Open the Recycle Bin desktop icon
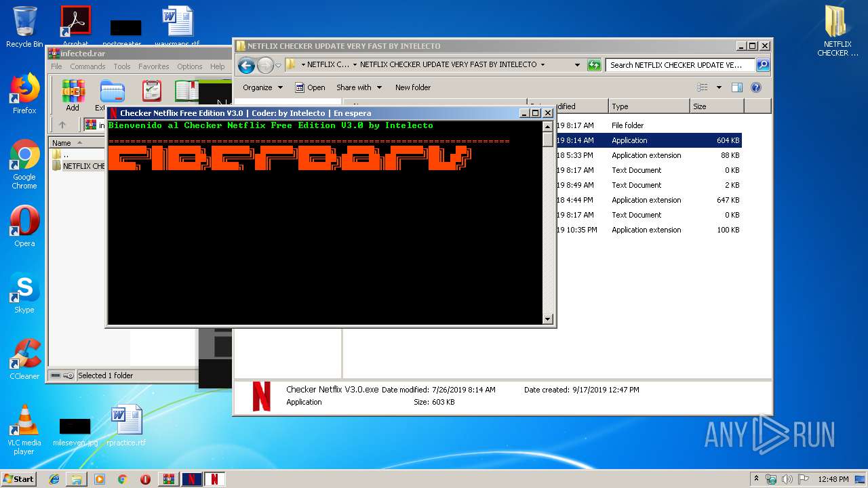This screenshot has width=868, height=488. (24, 27)
